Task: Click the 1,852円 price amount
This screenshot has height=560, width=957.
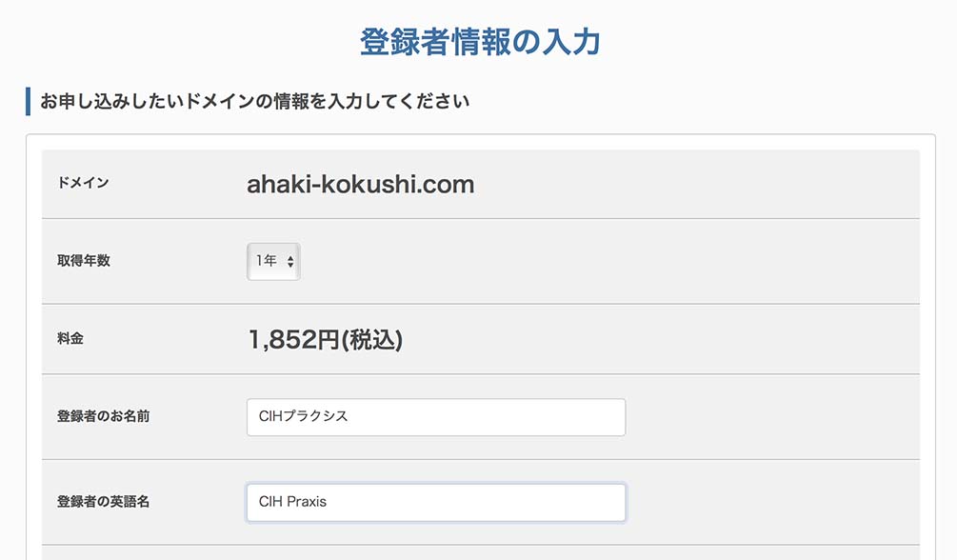Action: tap(293, 339)
